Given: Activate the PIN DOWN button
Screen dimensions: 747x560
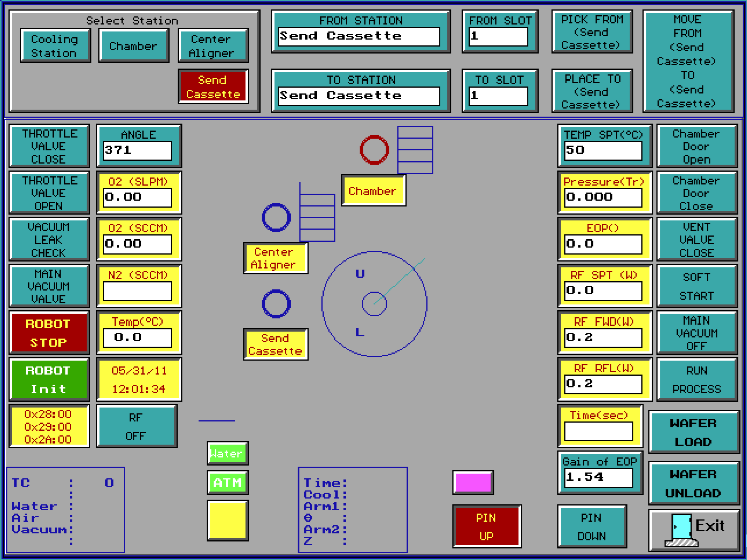Looking at the screenshot, I should (x=592, y=526).
